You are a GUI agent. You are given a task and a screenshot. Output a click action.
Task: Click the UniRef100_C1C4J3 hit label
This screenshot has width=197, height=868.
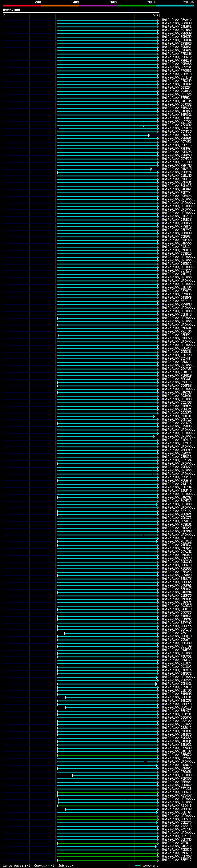pos(177,440)
